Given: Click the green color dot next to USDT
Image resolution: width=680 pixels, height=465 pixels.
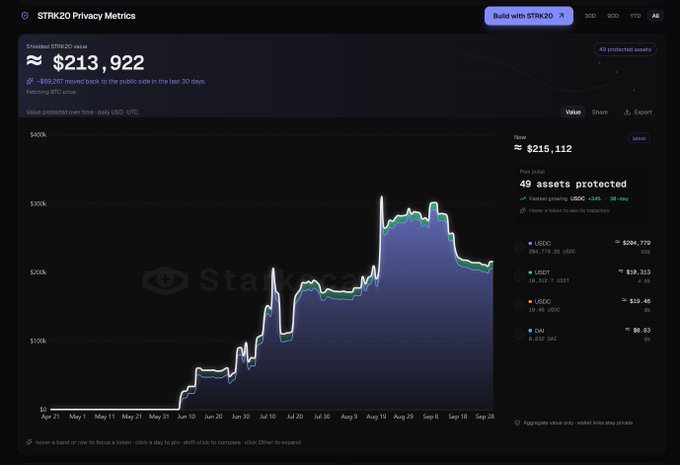Looking at the screenshot, I should (x=530, y=272).
